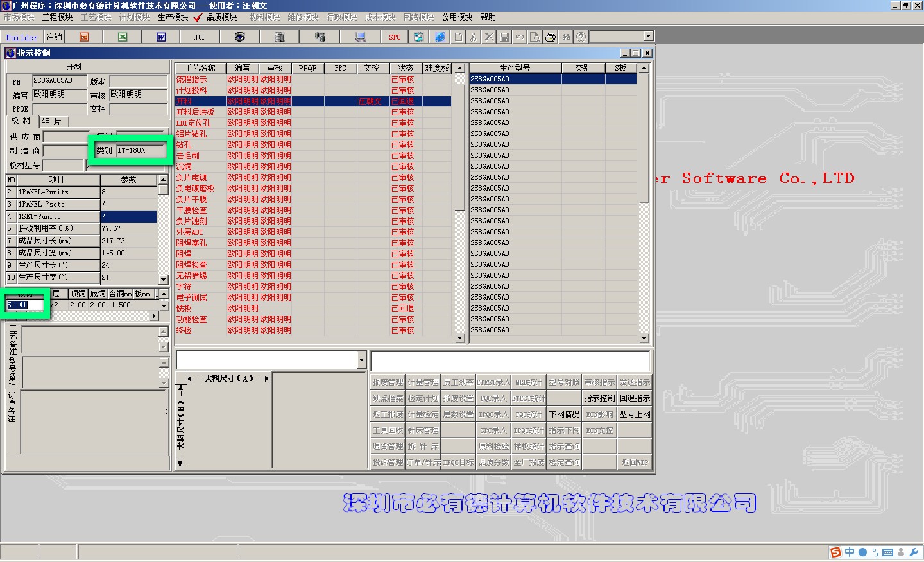
Task: Select the LDI定位孔 process row
Action: 313,123
